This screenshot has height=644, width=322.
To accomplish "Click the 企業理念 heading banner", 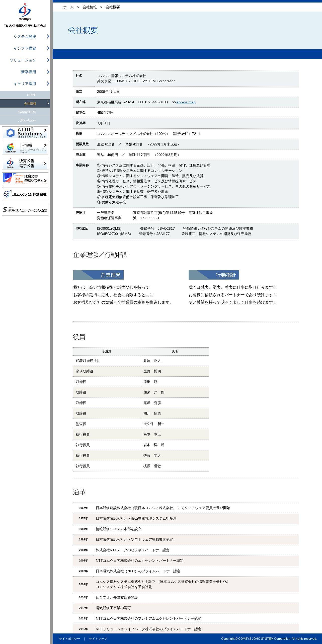I will point(98,275).
